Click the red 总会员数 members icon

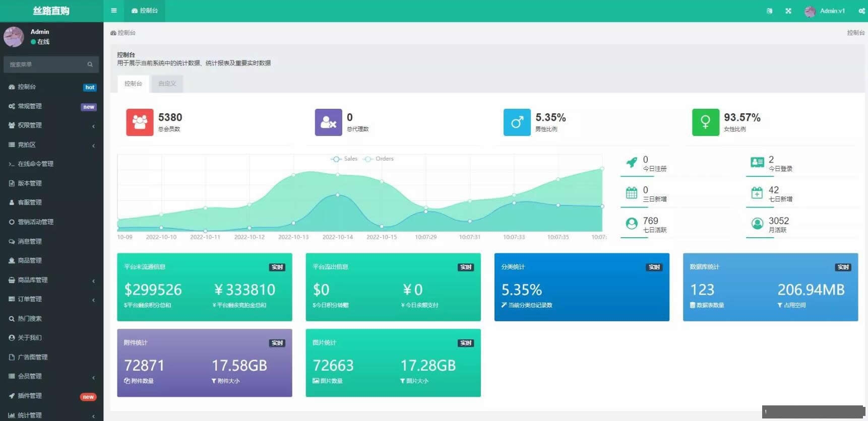140,122
